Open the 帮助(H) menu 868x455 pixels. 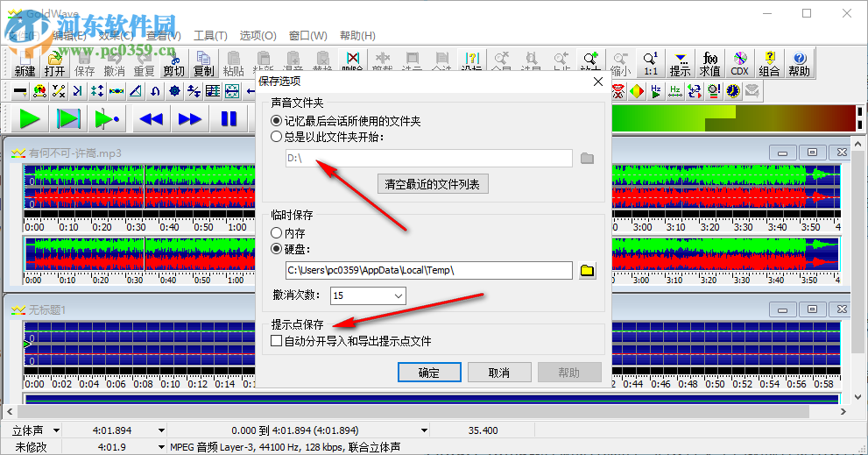point(357,35)
